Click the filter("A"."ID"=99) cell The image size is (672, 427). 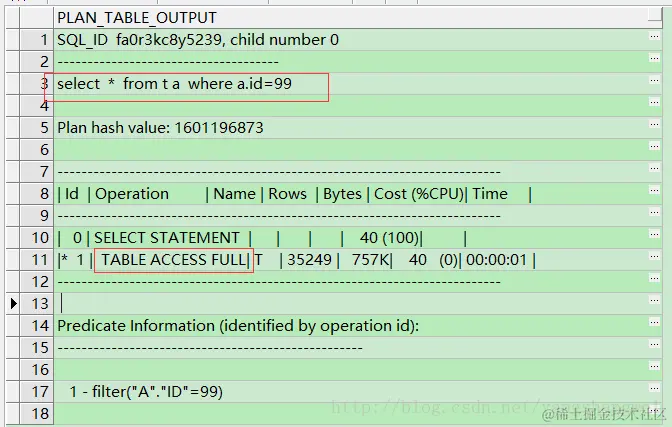(351, 391)
